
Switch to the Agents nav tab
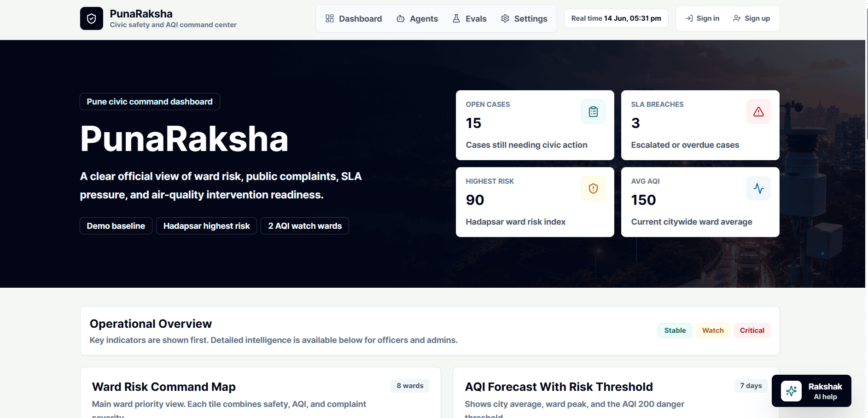pyautogui.click(x=417, y=18)
